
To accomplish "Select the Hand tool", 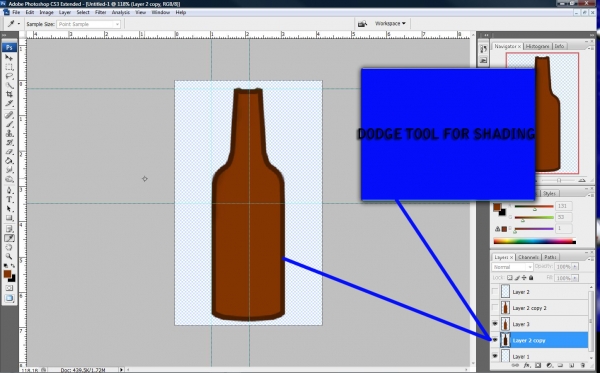I will (x=9, y=248).
